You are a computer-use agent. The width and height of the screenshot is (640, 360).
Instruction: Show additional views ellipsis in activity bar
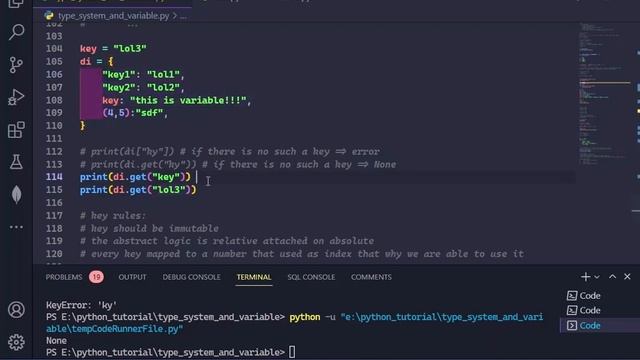click(16, 227)
